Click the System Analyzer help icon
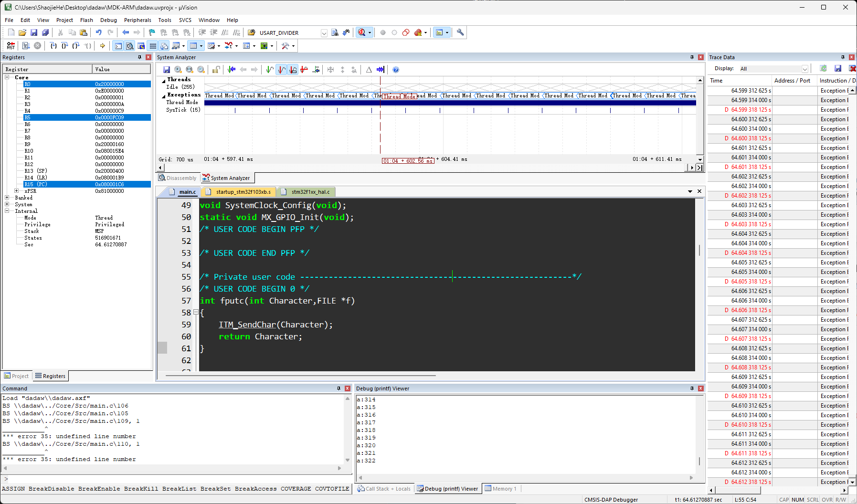This screenshot has width=857, height=504. [x=396, y=70]
